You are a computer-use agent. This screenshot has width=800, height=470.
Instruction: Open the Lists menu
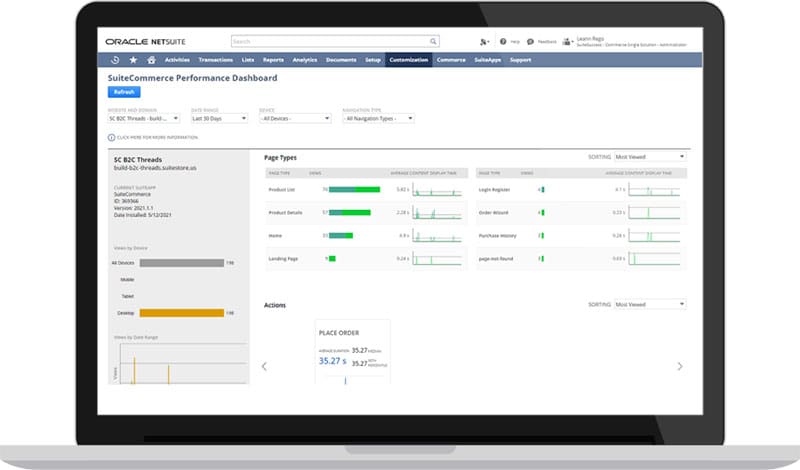pyautogui.click(x=248, y=60)
